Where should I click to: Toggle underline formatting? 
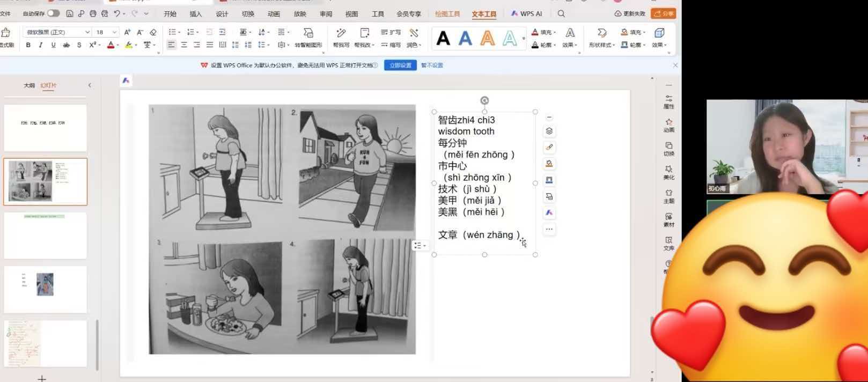(x=53, y=45)
